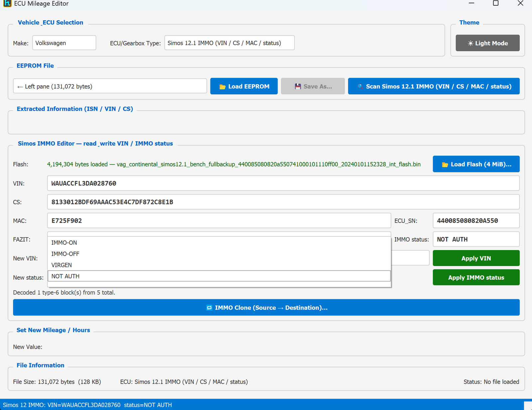Click the magnifier icon on Scan Simos
Viewport: 532px width, 410px height.
click(x=360, y=86)
